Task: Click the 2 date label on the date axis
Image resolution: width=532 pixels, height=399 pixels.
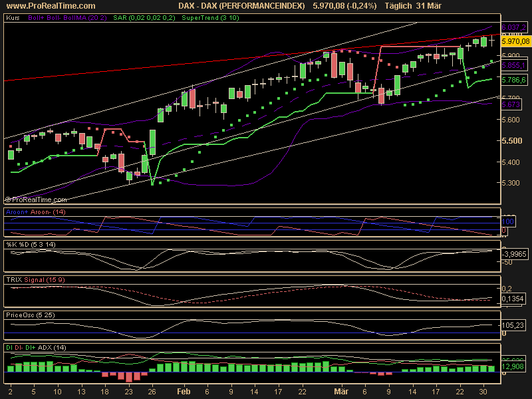Action: (11, 392)
